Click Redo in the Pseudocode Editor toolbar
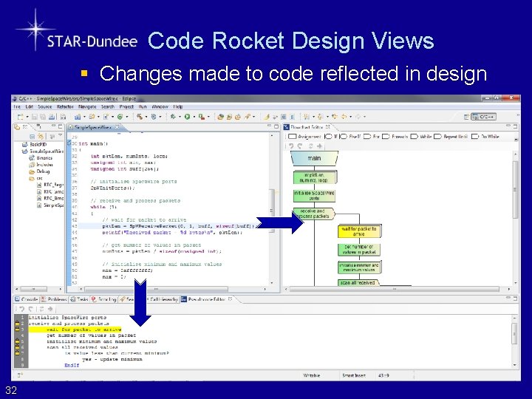The width and height of the screenshot is (532, 399). pos(30,309)
